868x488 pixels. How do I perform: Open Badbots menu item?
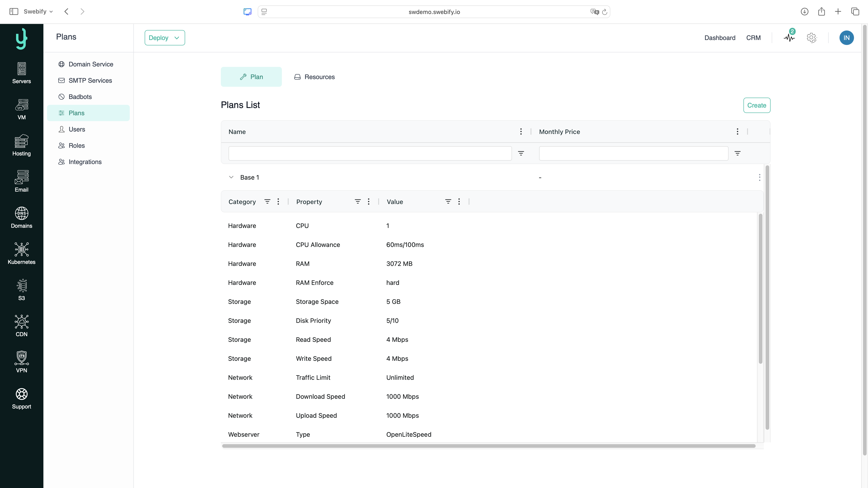pyautogui.click(x=88, y=97)
